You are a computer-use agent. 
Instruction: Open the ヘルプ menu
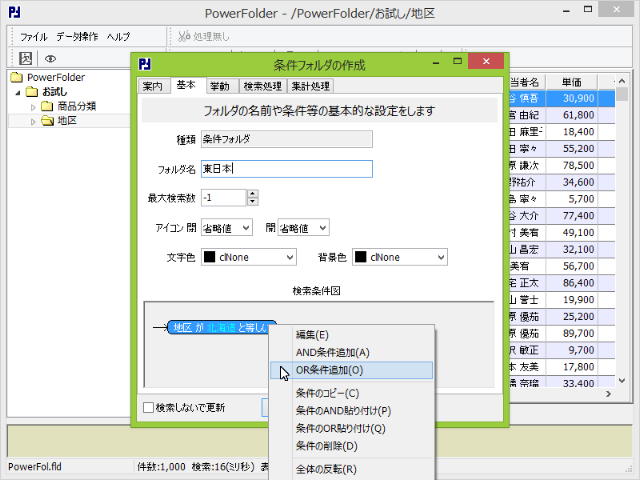pos(119,37)
